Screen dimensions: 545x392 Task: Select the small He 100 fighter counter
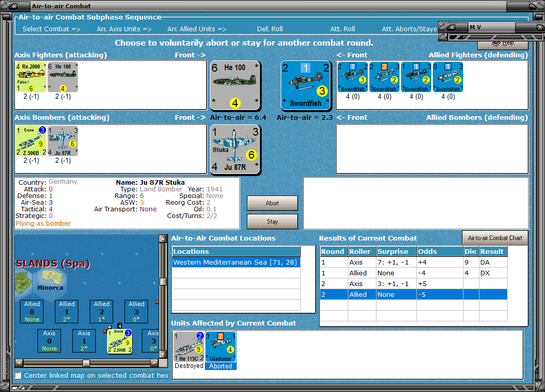pos(63,77)
